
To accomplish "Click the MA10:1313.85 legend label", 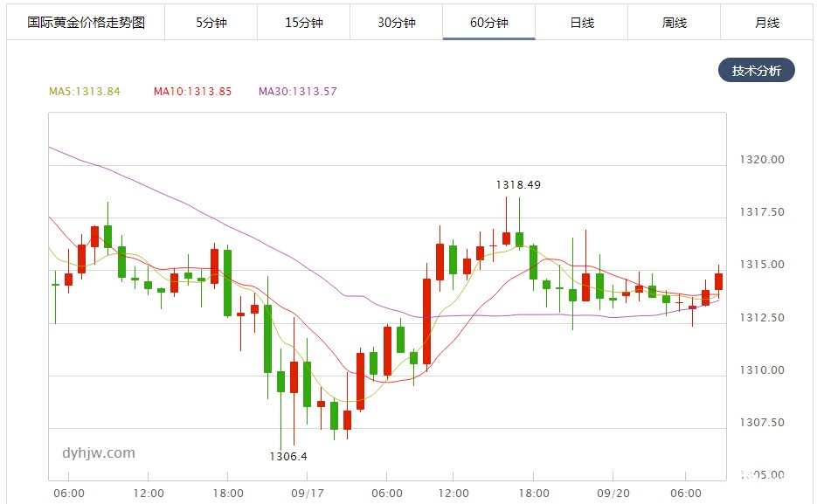I will (192, 92).
